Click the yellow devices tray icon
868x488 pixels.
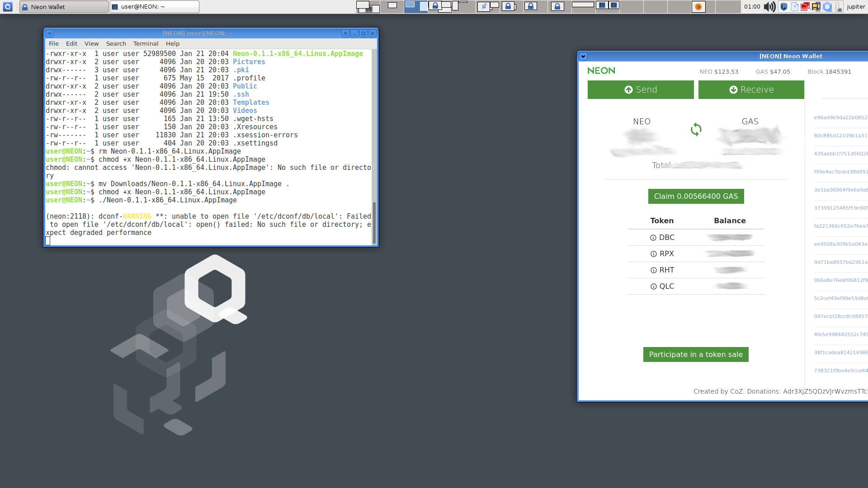[816, 7]
